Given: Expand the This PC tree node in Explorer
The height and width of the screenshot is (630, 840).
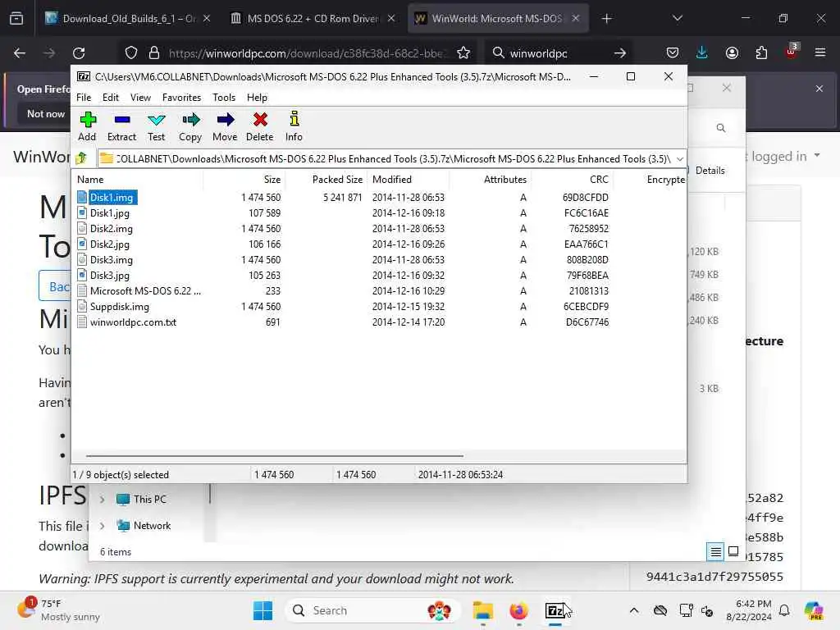Looking at the screenshot, I should (102, 500).
